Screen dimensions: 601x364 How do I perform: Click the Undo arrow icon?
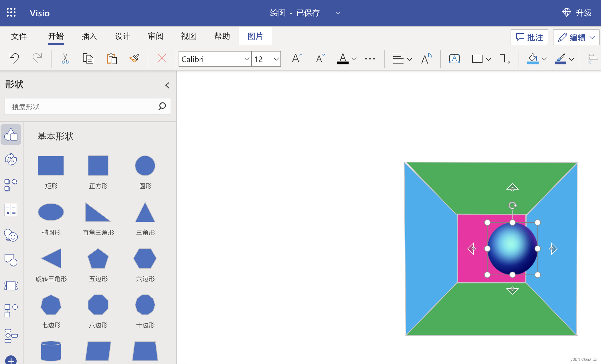[x=14, y=58]
